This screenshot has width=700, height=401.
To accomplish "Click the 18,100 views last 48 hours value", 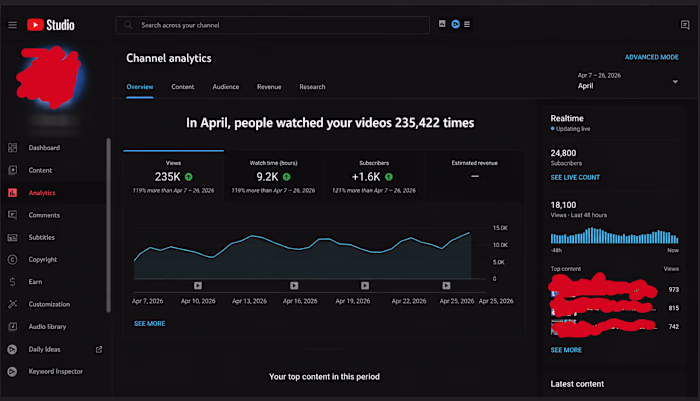I will pos(563,205).
